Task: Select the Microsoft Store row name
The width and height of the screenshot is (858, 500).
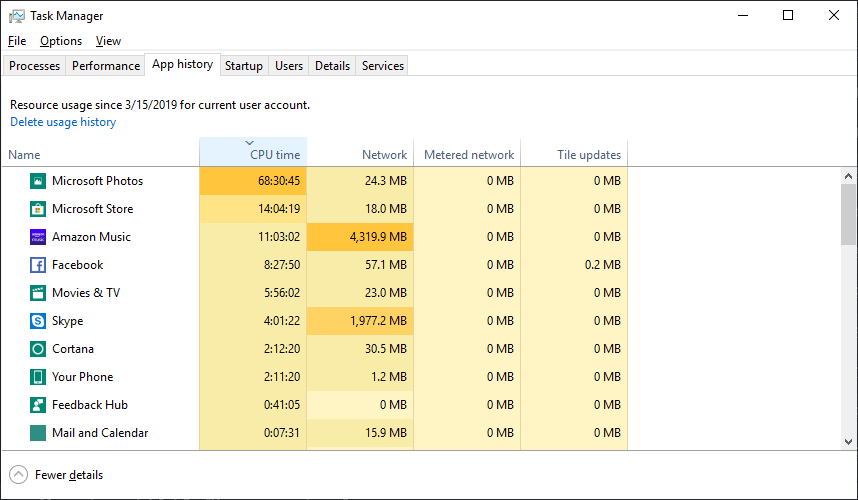Action: tap(92, 209)
